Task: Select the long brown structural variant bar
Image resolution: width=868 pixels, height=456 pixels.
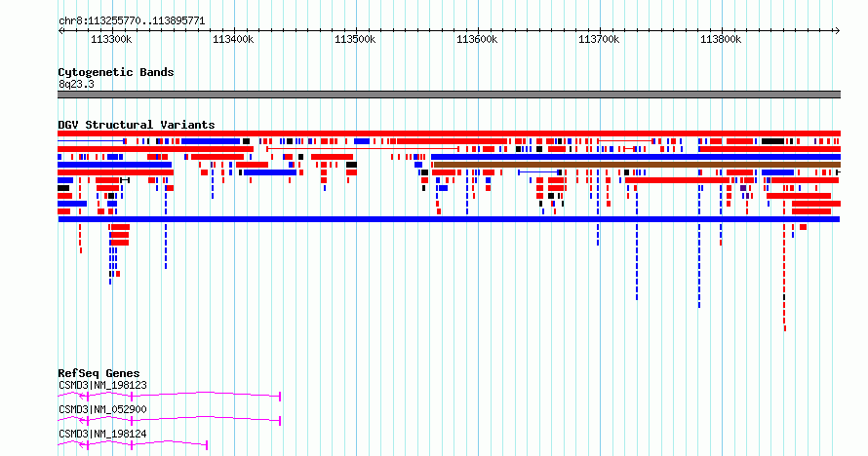Action: (x=637, y=165)
